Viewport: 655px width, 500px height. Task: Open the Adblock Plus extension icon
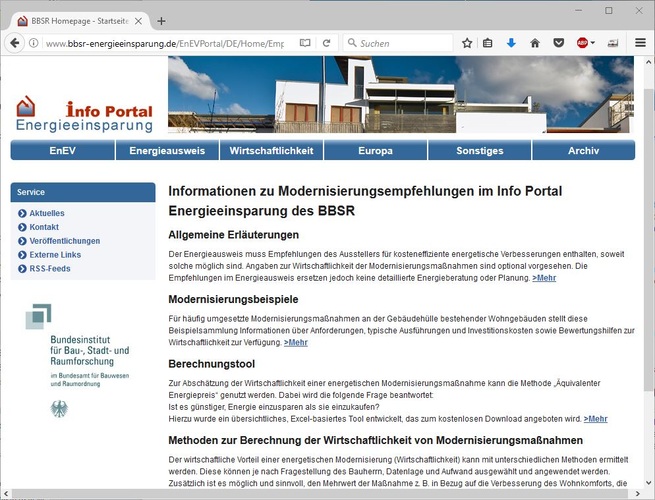coord(583,43)
